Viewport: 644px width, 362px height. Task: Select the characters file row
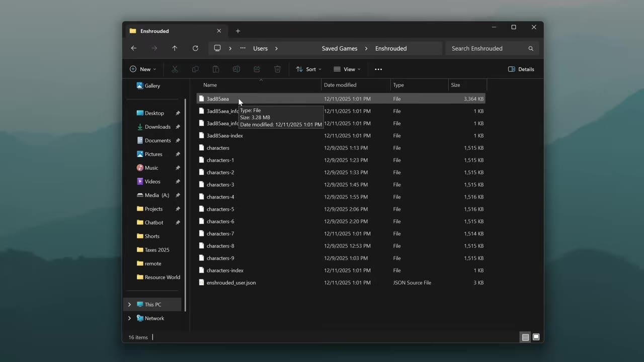pyautogui.click(x=341, y=148)
